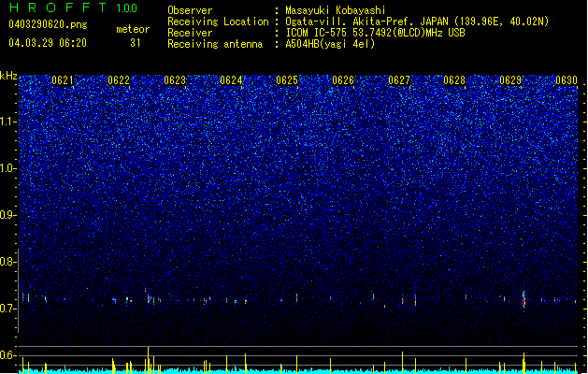This screenshot has height=374, width=588.
Task: Click the HROFFT title text
Action: tap(58, 7)
